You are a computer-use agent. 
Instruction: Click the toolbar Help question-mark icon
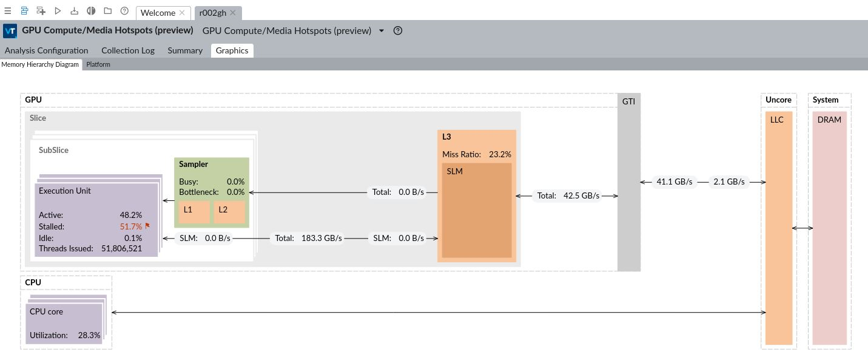(124, 11)
